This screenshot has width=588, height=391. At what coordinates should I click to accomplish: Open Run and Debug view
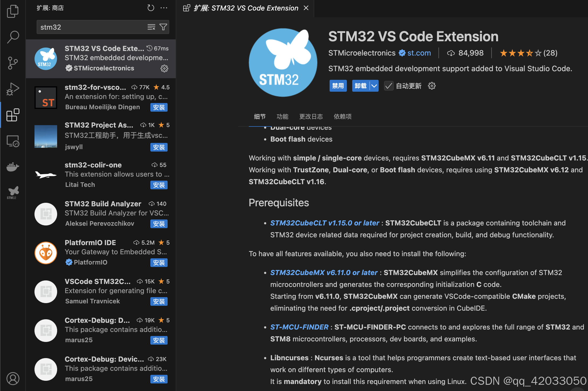[13, 89]
